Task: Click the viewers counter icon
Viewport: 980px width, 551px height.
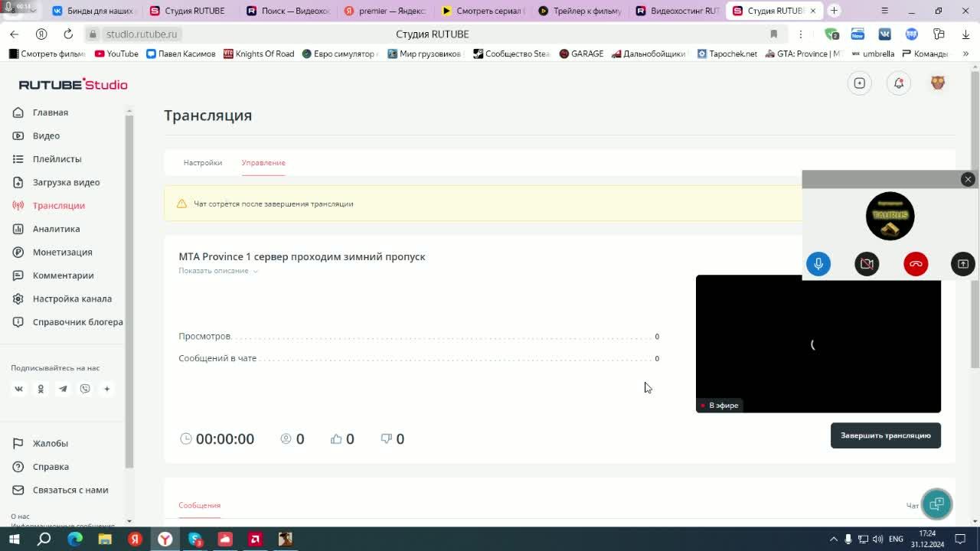Action: pyautogui.click(x=286, y=439)
